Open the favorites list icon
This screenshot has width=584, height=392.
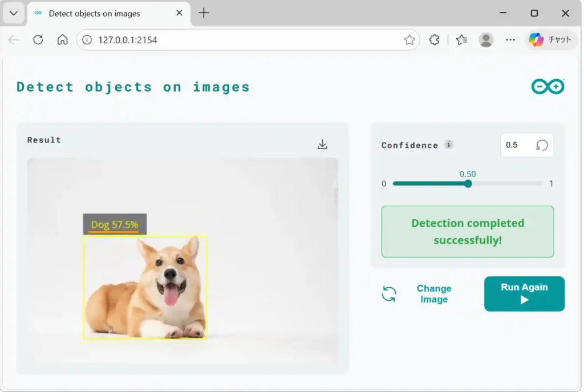(x=461, y=39)
